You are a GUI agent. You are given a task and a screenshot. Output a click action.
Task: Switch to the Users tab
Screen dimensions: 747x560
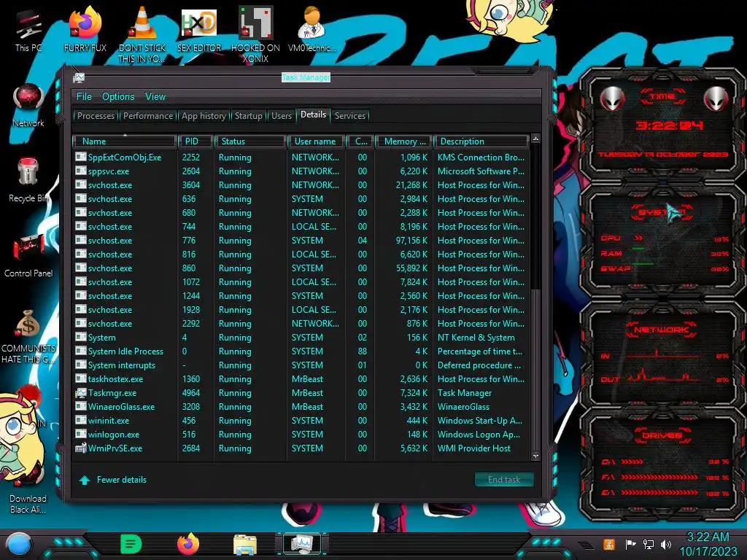(x=281, y=116)
